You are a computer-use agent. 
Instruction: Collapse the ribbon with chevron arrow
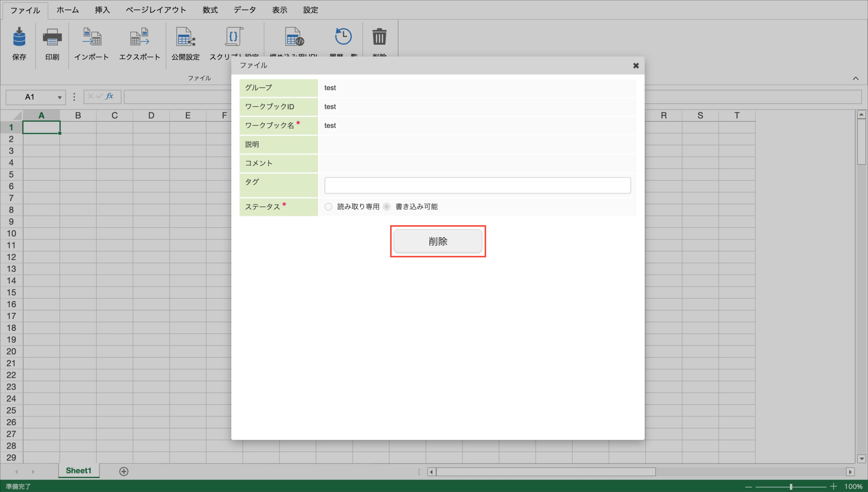[x=855, y=78]
